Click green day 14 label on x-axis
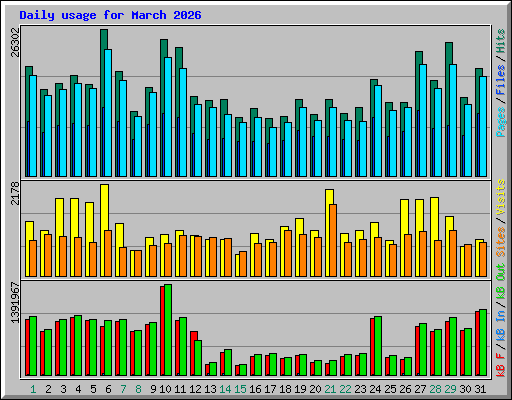 pyautogui.click(x=225, y=389)
